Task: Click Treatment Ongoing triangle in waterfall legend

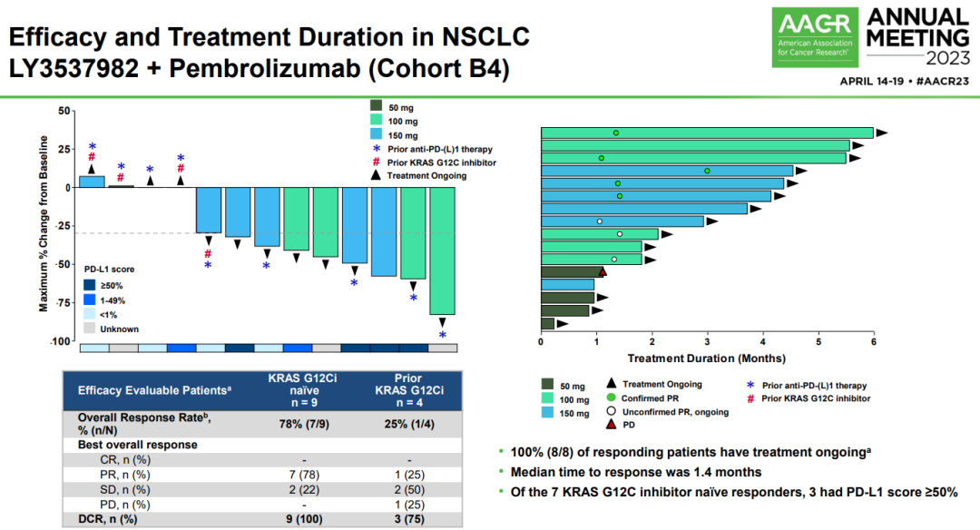Action: (x=376, y=176)
